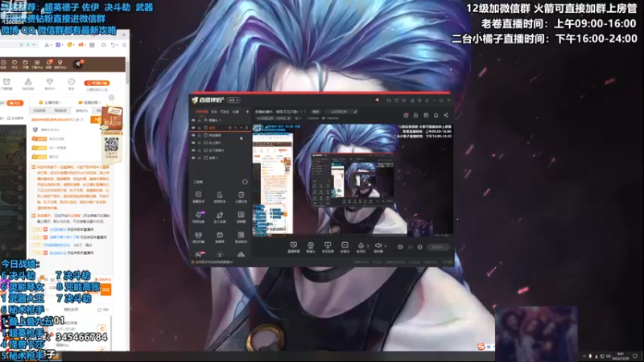644x362 pixels.
Task: Delete the highlighted source via trash icon
Action: 246,128
